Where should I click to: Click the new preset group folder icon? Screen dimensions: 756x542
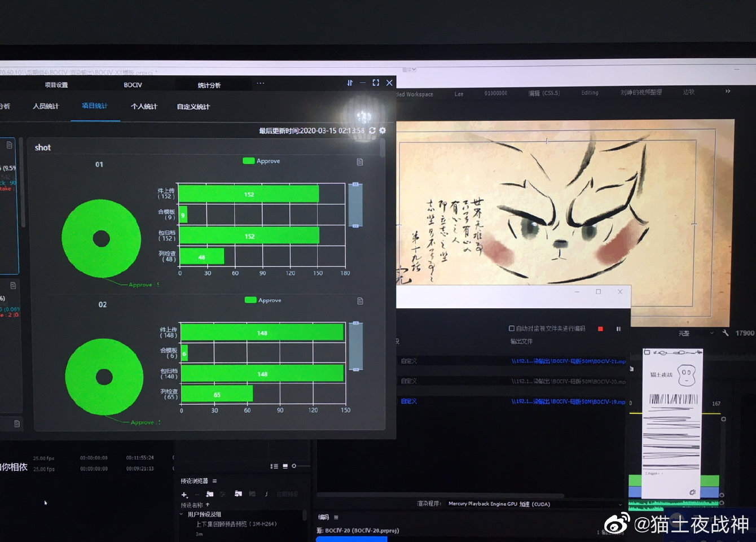(210, 494)
